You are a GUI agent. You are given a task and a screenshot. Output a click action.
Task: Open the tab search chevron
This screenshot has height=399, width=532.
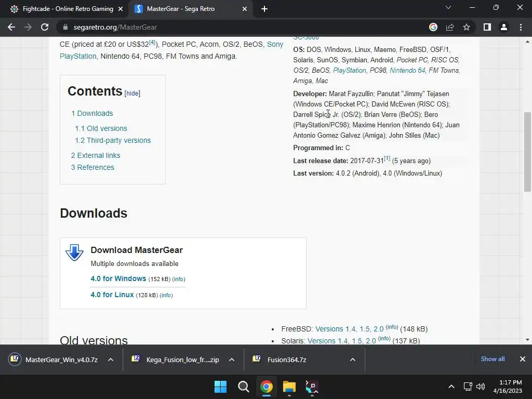[x=448, y=7]
